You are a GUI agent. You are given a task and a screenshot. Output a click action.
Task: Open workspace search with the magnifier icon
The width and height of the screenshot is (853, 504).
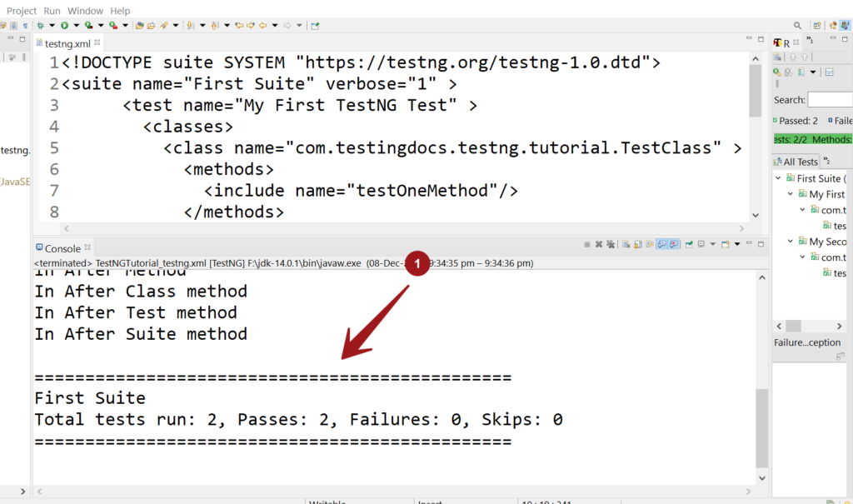coord(797,25)
